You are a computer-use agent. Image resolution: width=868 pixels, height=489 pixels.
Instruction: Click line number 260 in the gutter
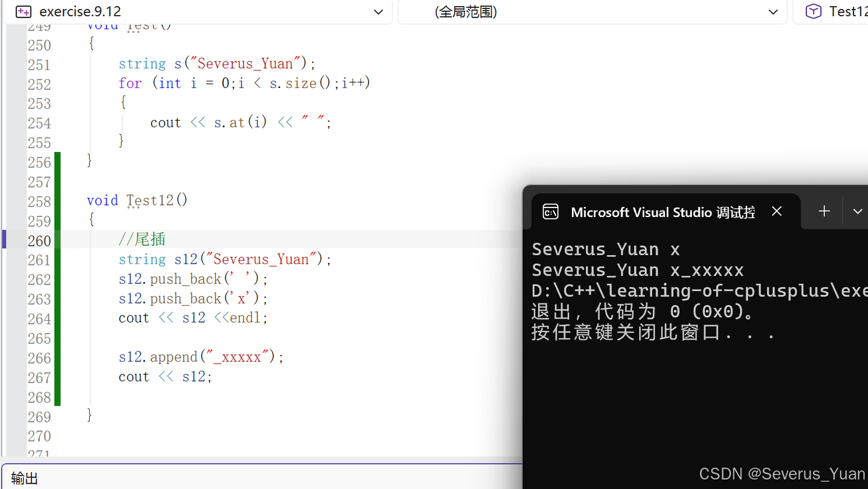39,241
